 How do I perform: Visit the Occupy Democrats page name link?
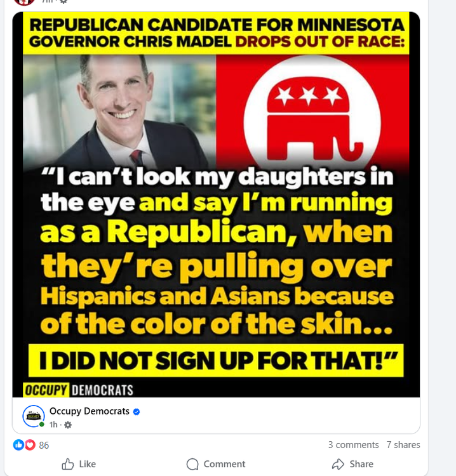(90, 411)
